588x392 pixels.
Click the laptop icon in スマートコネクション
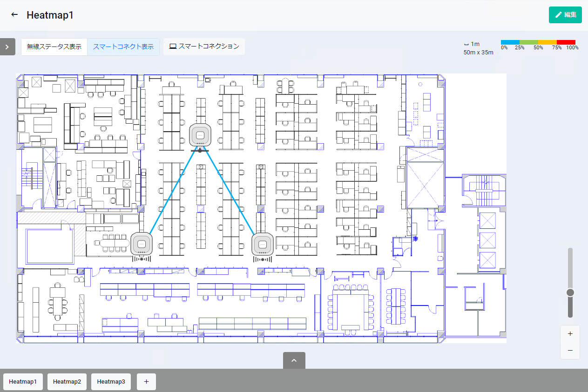tap(173, 47)
